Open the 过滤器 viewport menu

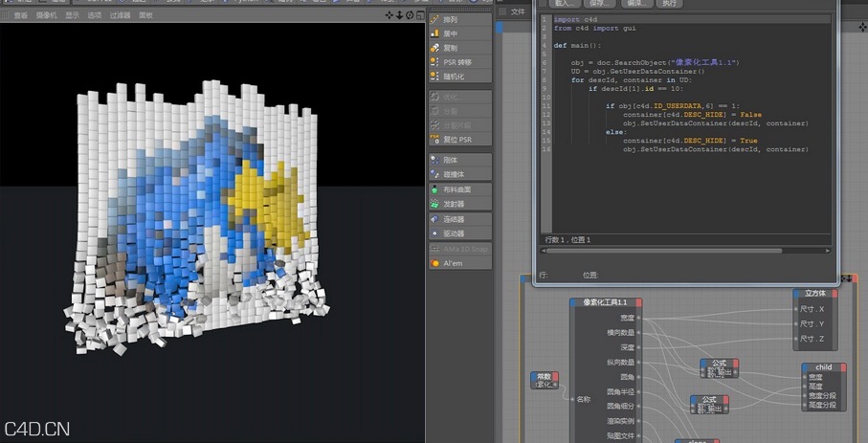(121, 15)
